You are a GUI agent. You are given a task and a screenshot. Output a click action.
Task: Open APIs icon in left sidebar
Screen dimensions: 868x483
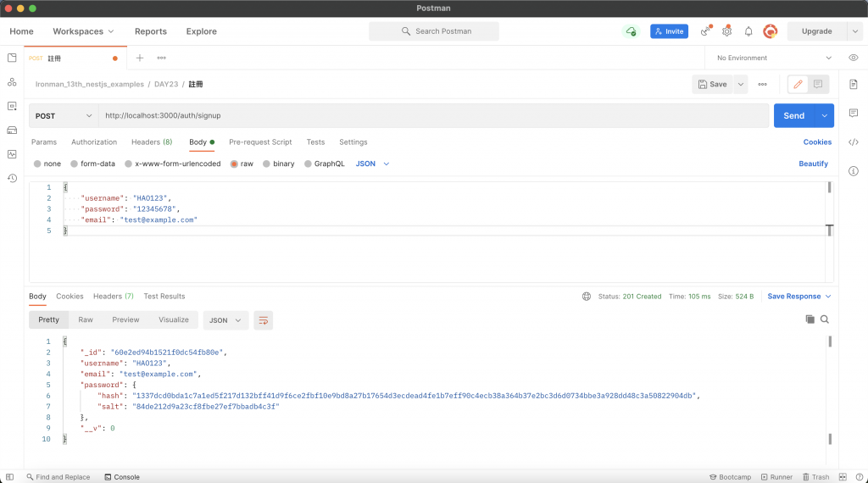coord(12,82)
